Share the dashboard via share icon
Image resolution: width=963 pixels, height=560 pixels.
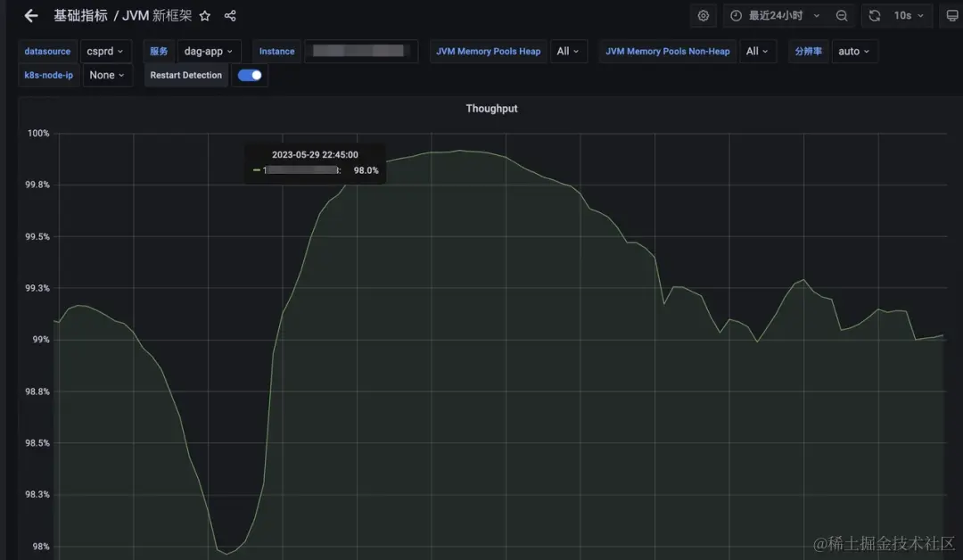pos(230,16)
